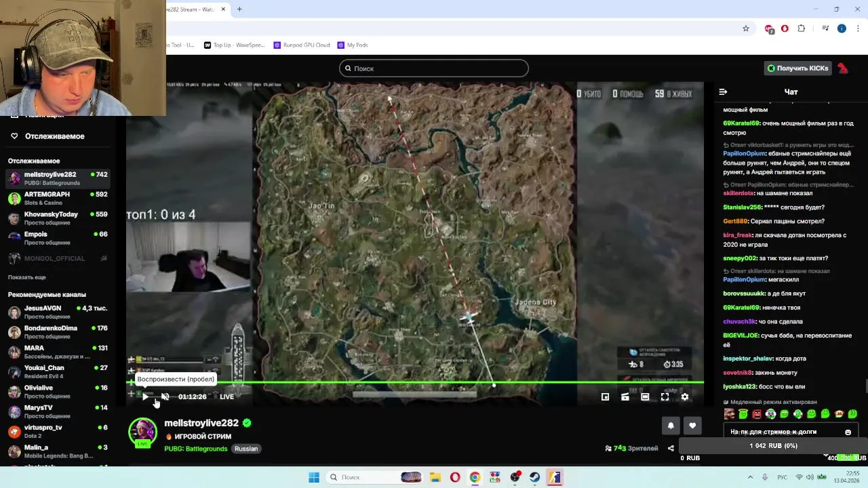
Task: Open mellstroylive282 in followed channels list
Action: (58, 178)
